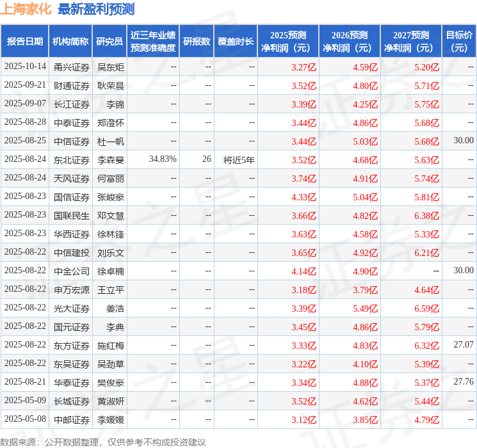Click the 国联民生 institution cell
Image resolution: width=477 pixels, height=448 pixels.
[x=72, y=216]
